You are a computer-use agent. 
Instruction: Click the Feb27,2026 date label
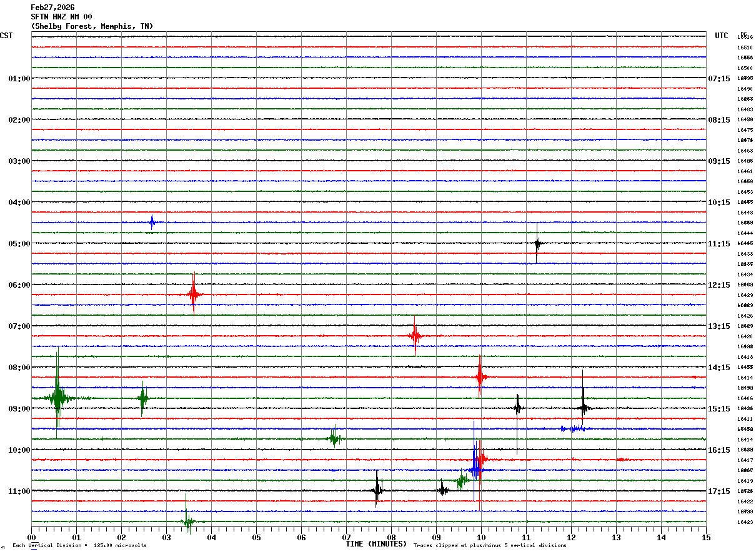pyautogui.click(x=52, y=8)
